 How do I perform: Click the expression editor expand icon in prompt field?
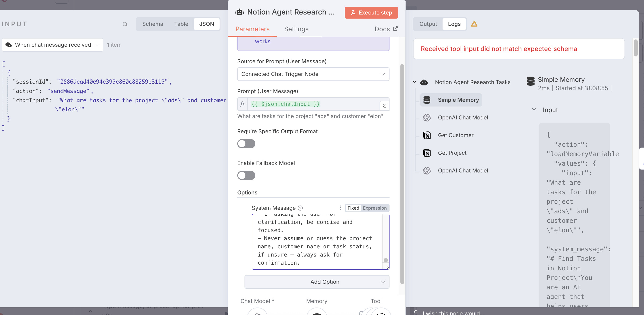point(385,106)
